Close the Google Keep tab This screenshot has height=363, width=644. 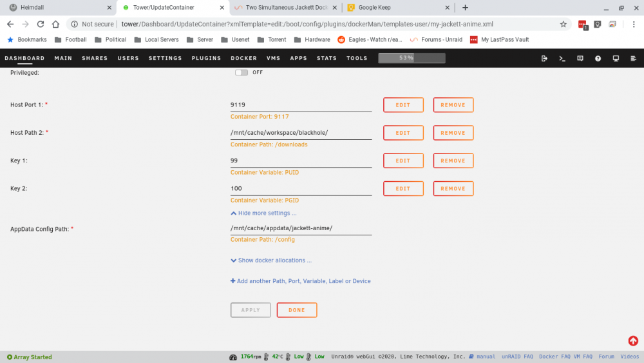448,7
